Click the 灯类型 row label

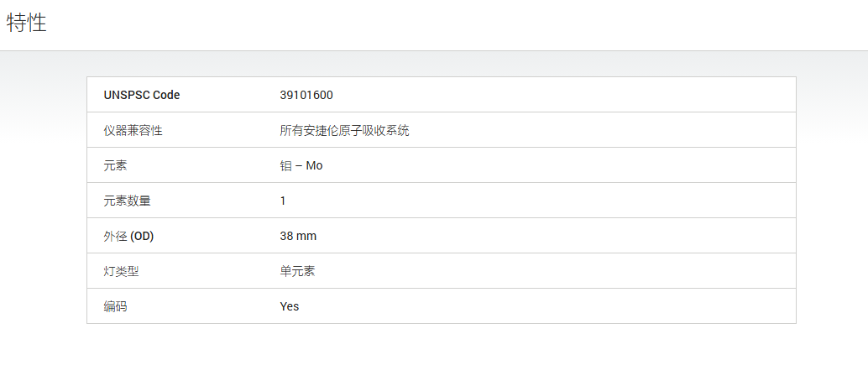click(121, 271)
